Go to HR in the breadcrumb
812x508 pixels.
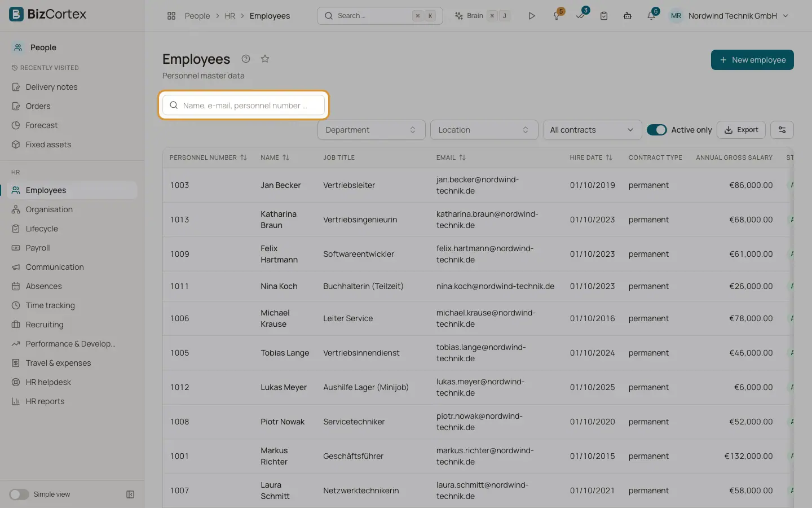[230, 16]
